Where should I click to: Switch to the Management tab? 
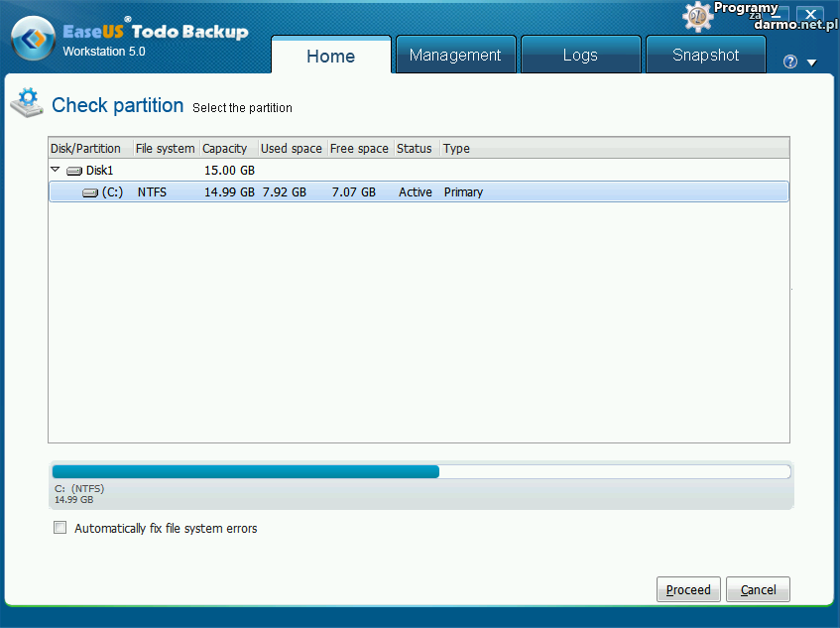click(455, 56)
